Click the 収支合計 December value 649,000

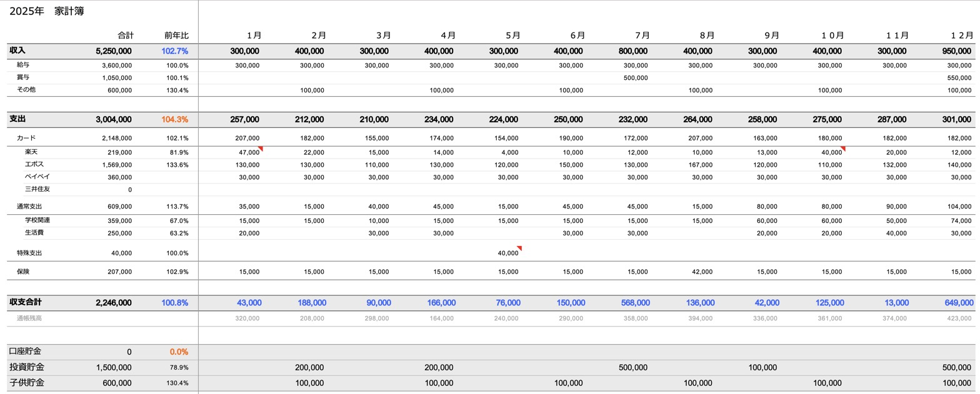[959, 303]
